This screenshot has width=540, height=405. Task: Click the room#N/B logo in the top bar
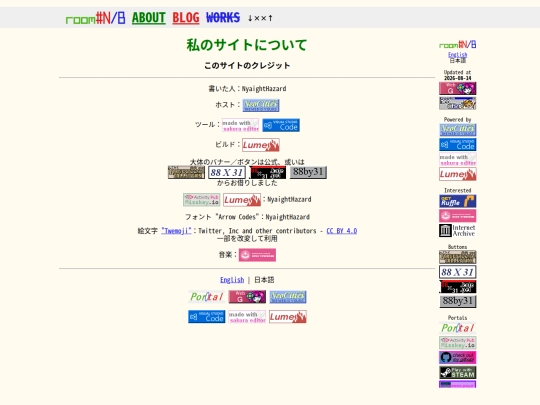(95, 18)
